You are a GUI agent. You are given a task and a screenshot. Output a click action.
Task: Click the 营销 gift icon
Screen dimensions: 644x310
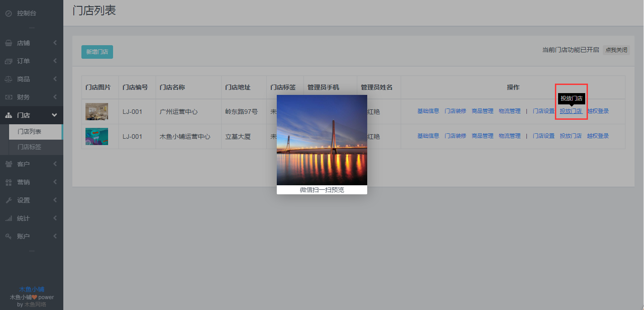coord(9,182)
